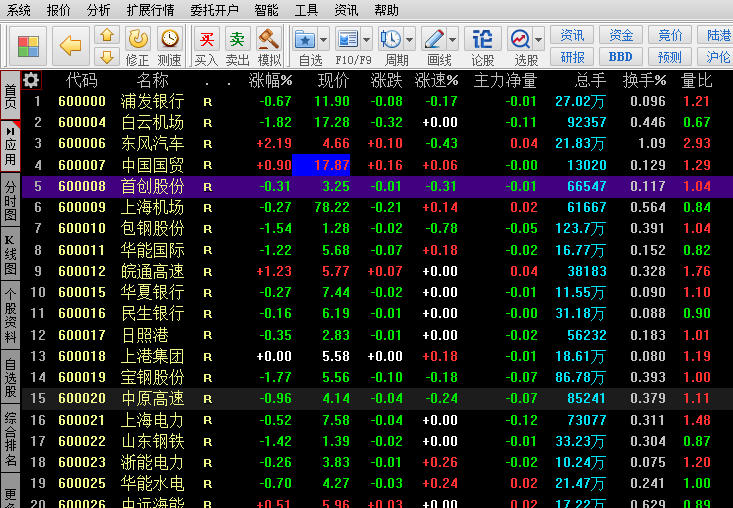Select the 中原高速 stock name
The height and width of the screenshot is (508, 733).
[152, 398]
